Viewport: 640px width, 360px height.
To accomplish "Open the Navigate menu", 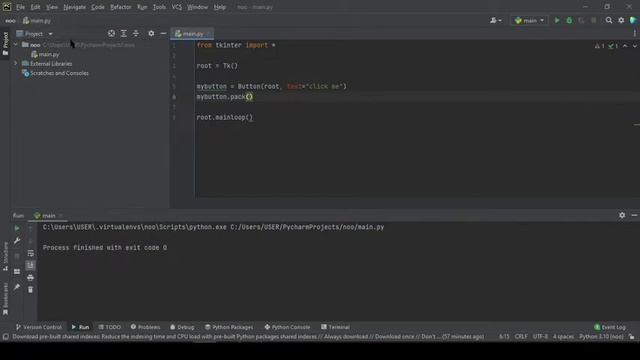I will [74, 7].
